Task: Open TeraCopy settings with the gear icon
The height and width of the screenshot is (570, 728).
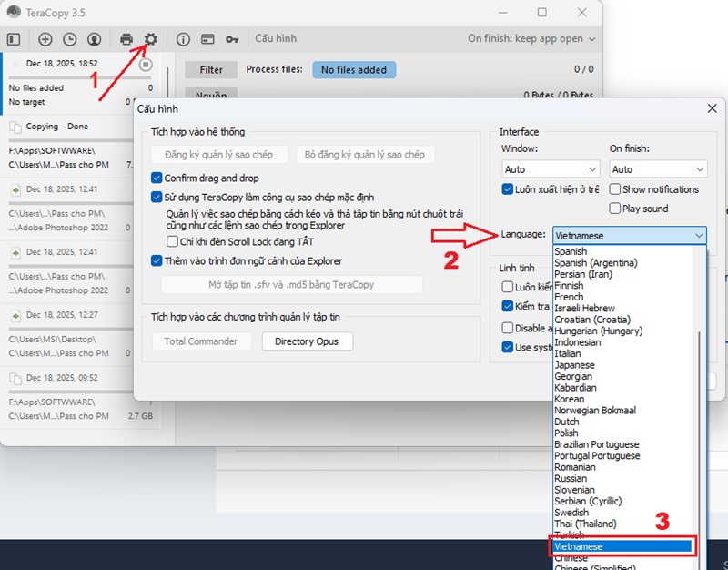Action: (x=151, y=39)
